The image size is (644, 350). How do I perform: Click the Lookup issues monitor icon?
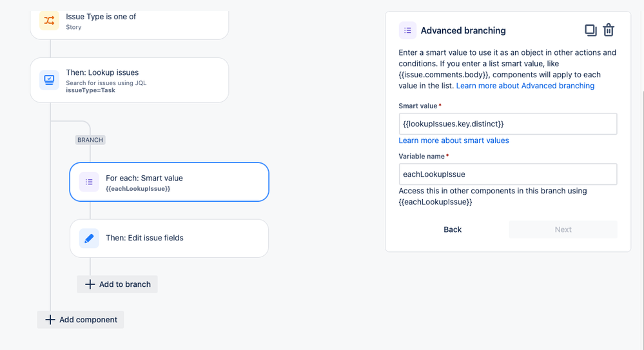pos(49,80)
